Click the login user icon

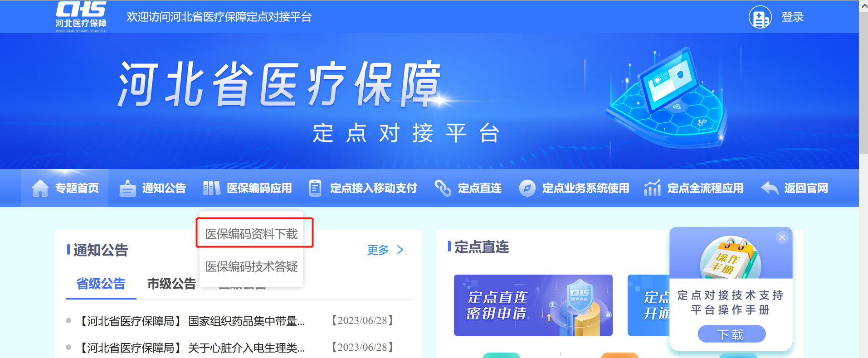click(760, 17)
